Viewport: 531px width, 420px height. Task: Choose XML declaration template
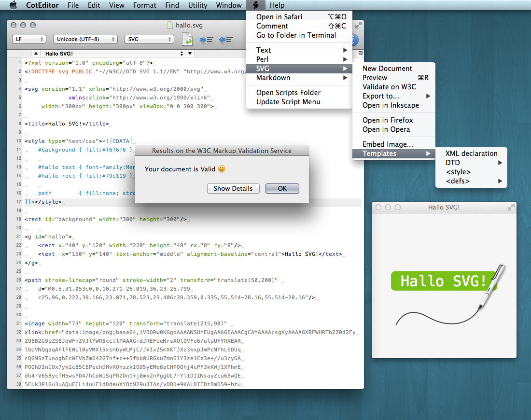[472, 154]
